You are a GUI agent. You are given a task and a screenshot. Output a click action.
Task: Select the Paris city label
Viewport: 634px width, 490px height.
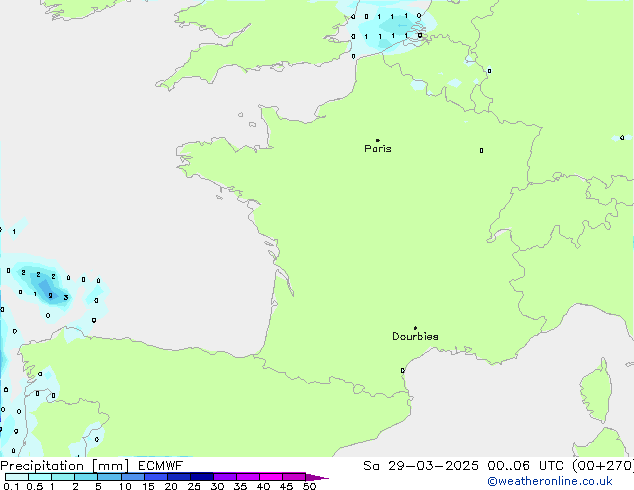tap(378, 149)
